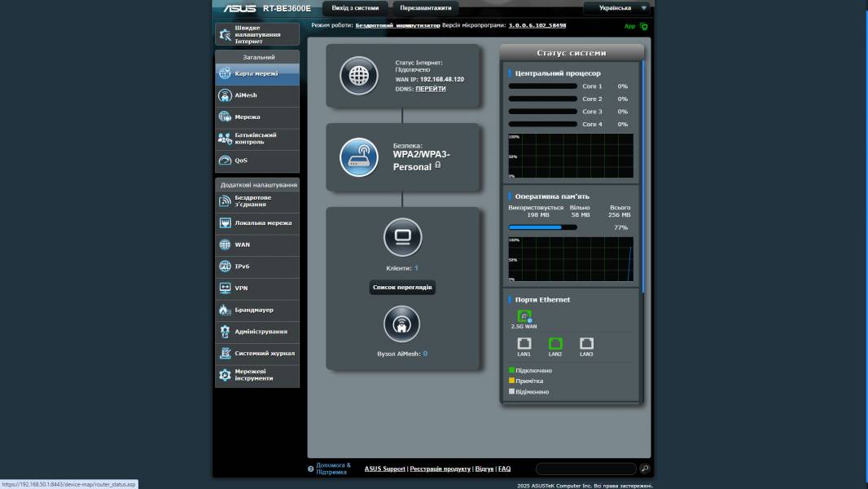Click the QoS gauge icon
Viewport: 868px width, 489px height.
[225, 160]
